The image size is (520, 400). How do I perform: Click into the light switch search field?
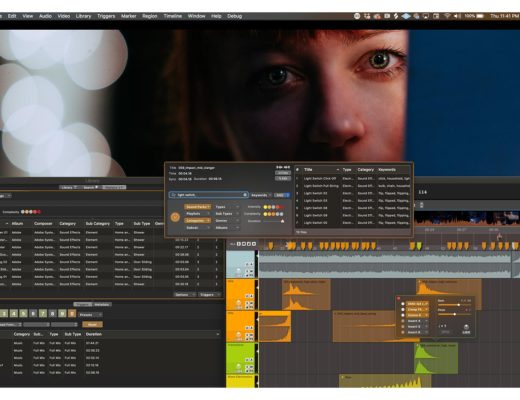point(209,195)
